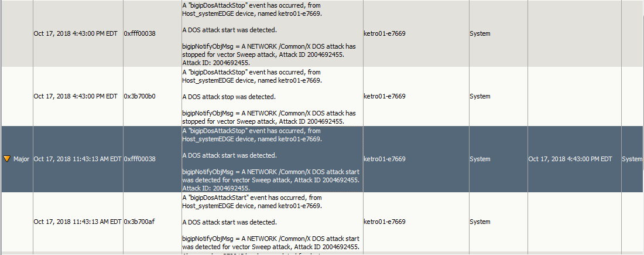The width and height of the screenshot is (644, 255).
Task: Click the orange Major severity triangle icon
Action: click(7, 159)
